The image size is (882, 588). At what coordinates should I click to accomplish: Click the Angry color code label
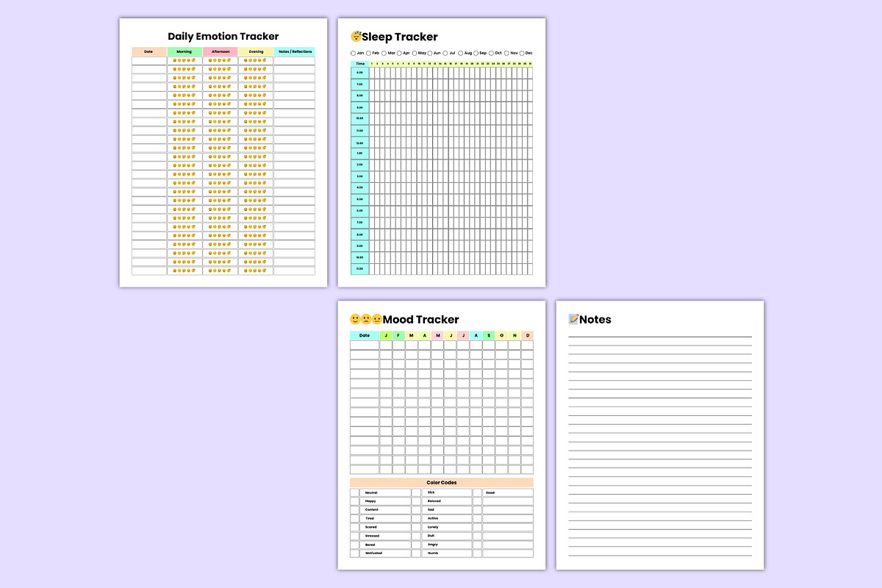433,545
